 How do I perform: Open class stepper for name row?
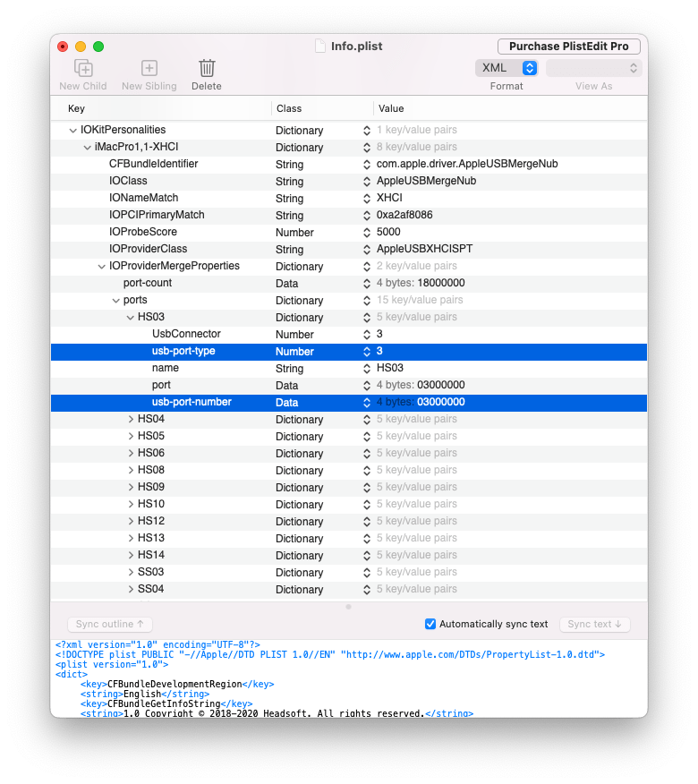(x=367, y=368)
